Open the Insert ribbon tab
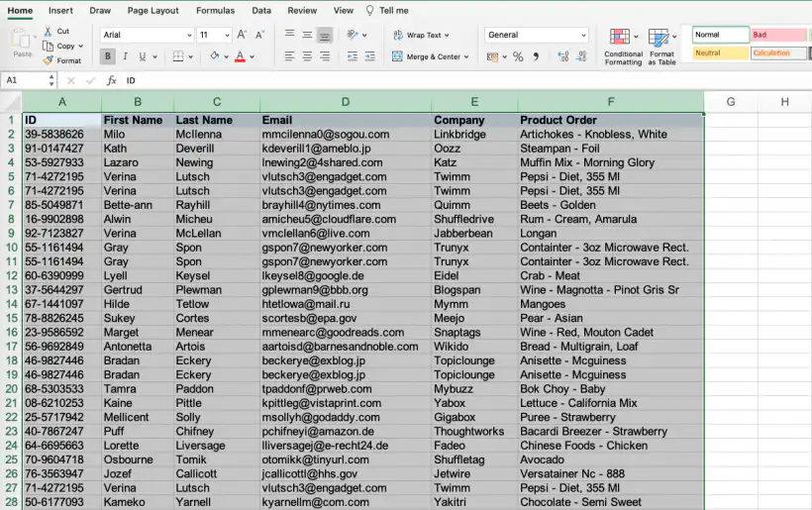812x510 pixels. (60, 10)
